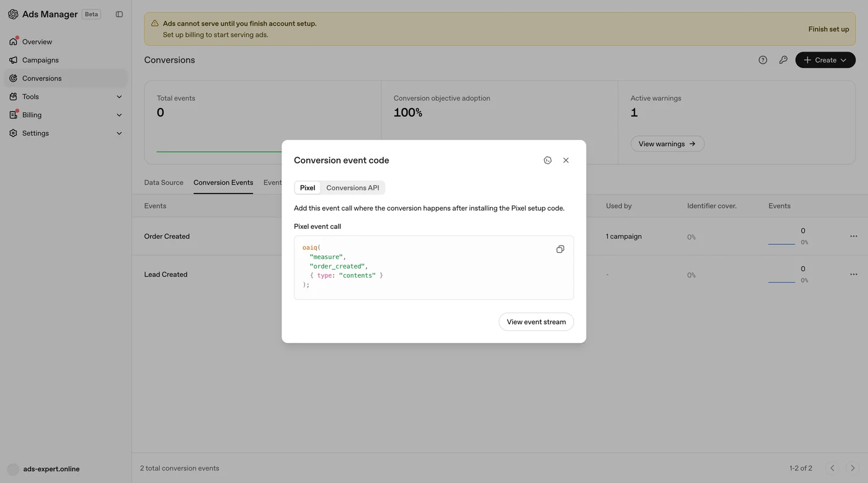Click the Conversions target icon

13,78
